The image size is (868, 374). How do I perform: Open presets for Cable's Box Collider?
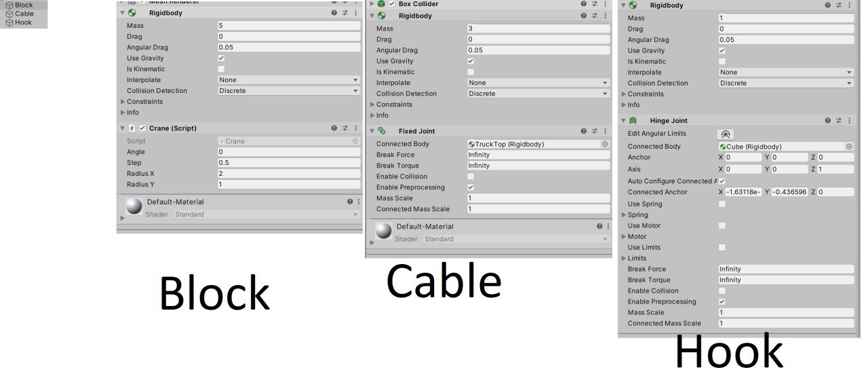coord(595,4)
